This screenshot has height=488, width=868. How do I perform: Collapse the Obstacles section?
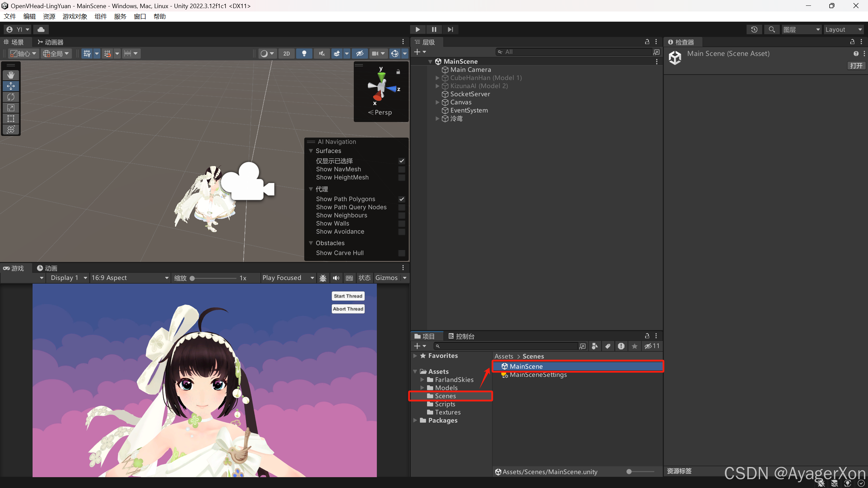pyautogui.click(x=311, y=243)
